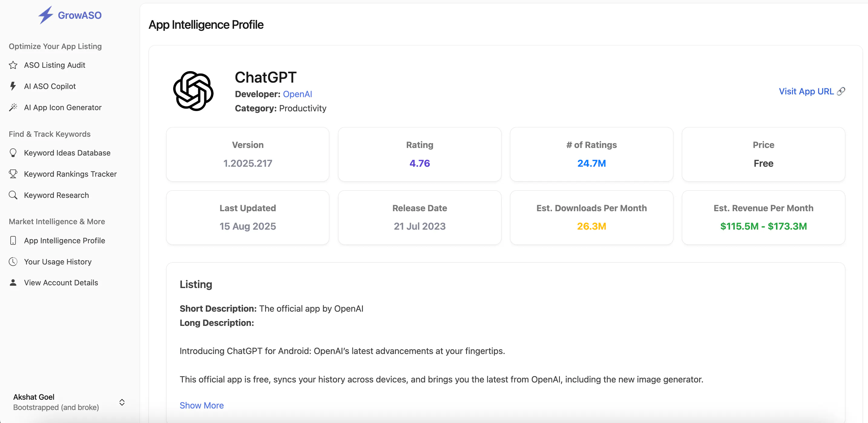Image resolution: width=868 pixels, height=423 pixels.
Task: Click the GrowASO lightning bolt logo
Action: coord(45,15)
